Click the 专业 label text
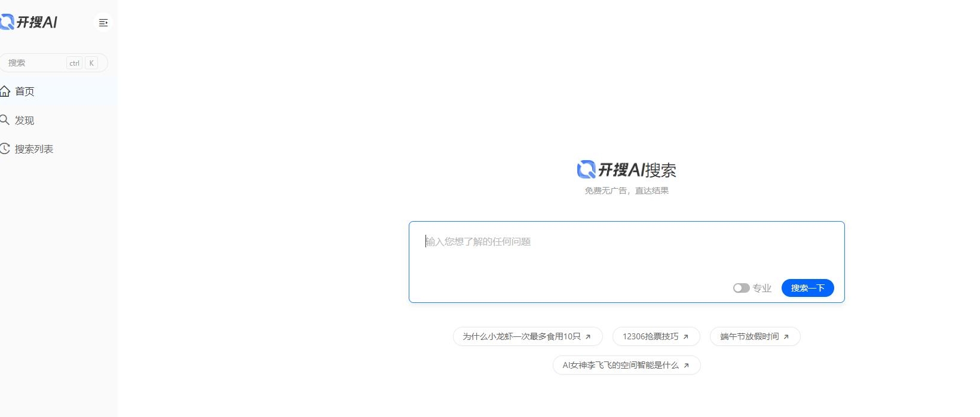 762,288
